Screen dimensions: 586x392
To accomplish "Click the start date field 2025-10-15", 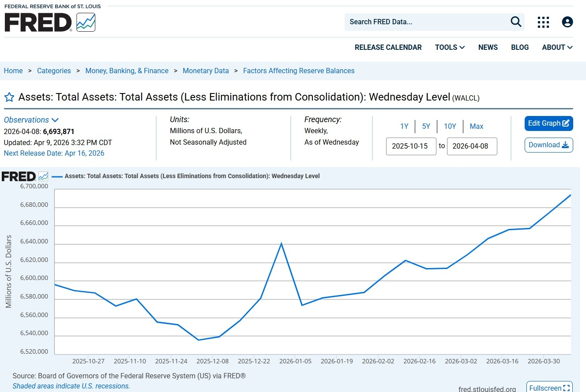I will pos(411,146).
